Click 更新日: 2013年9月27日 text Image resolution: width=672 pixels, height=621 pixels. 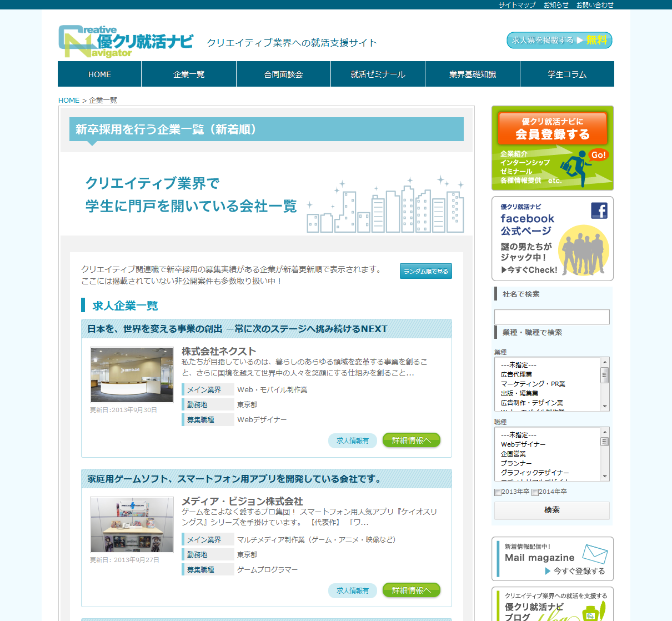(124, 560)
